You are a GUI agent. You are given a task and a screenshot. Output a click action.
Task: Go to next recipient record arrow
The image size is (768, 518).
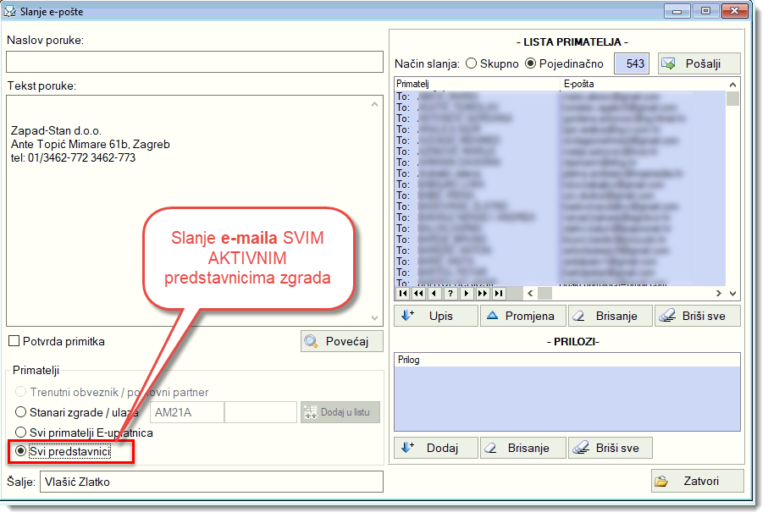pos(467,293)
